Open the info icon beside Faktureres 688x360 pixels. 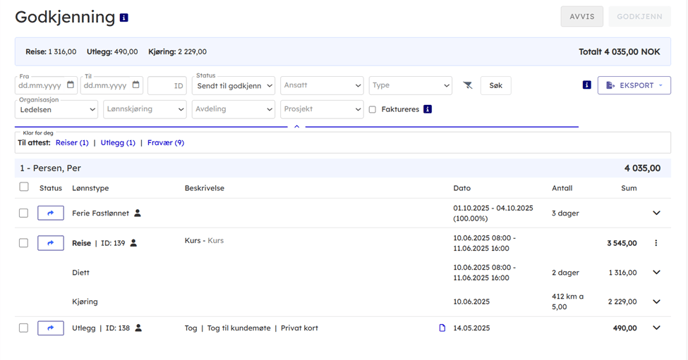(427, 109)
